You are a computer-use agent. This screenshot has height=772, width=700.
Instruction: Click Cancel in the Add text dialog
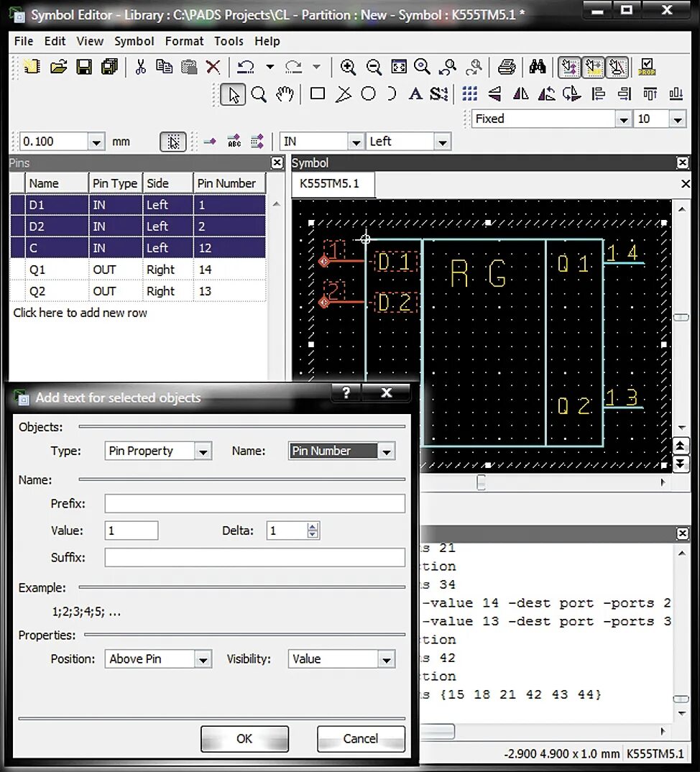pos(361,738)
